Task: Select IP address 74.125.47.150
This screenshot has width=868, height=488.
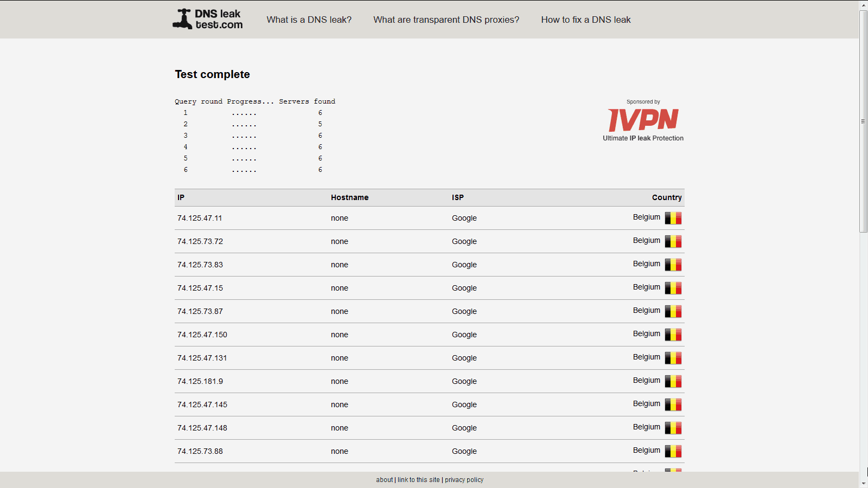Action: tap(202, 335)
